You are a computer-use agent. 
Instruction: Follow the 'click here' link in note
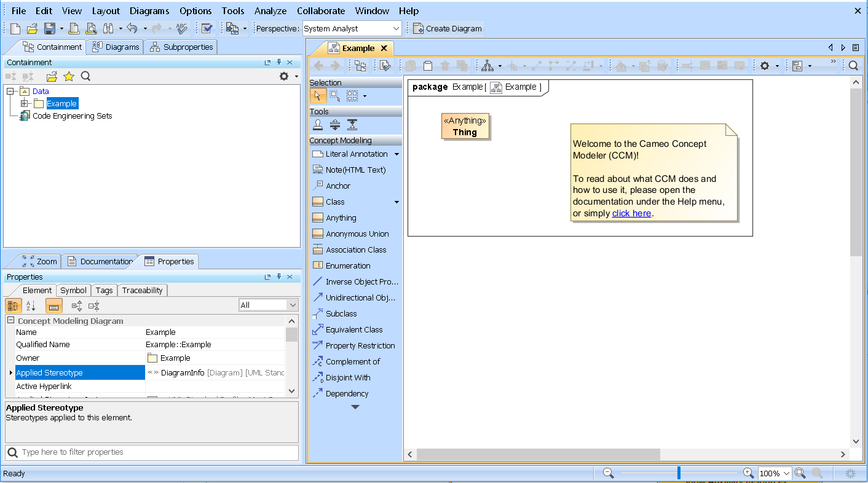[631, 213]
